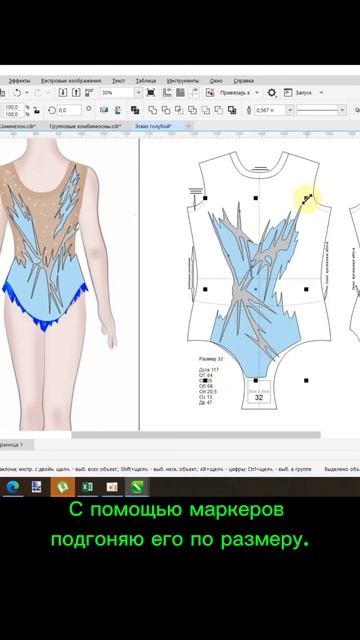Click the full-screen preview icon
The height and width of the screenshot is (640, 360).
point(151,93)
